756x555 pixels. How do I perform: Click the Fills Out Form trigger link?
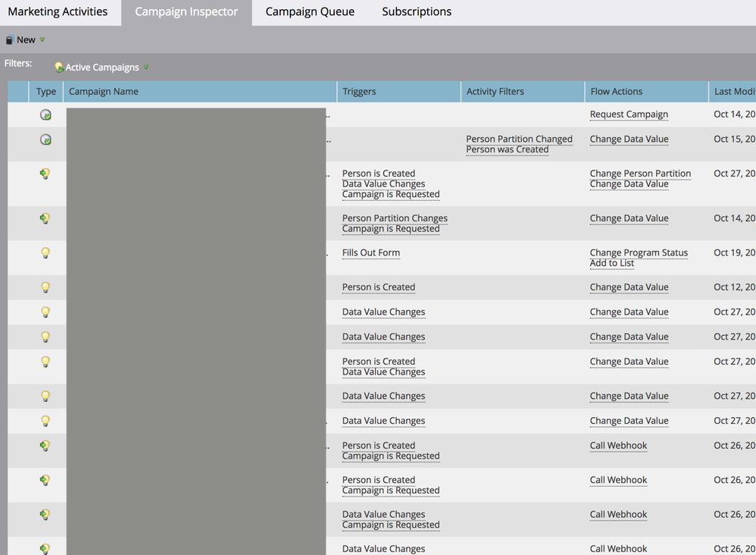coord(370,252)
